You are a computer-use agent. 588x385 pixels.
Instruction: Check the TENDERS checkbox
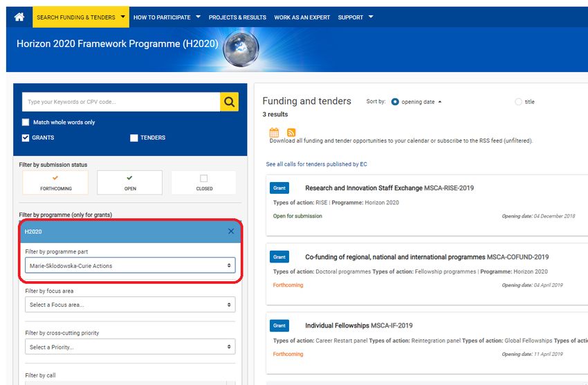134,138
